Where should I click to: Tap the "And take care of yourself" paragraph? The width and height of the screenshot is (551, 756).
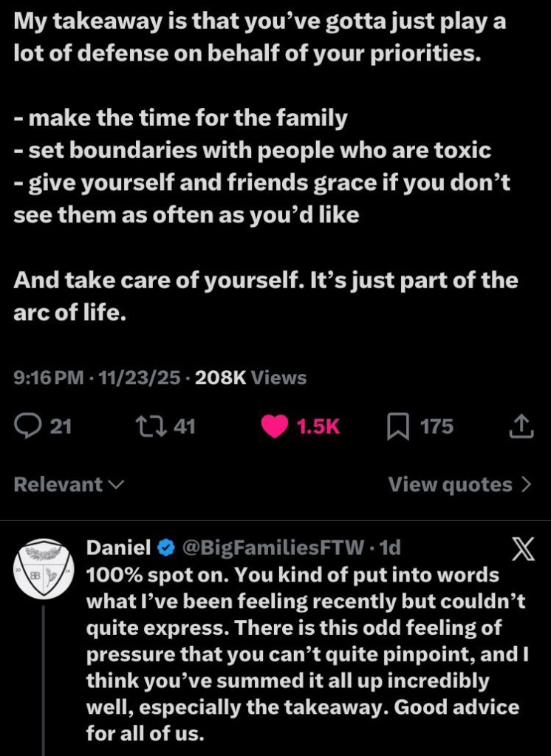tap(266, 296)
